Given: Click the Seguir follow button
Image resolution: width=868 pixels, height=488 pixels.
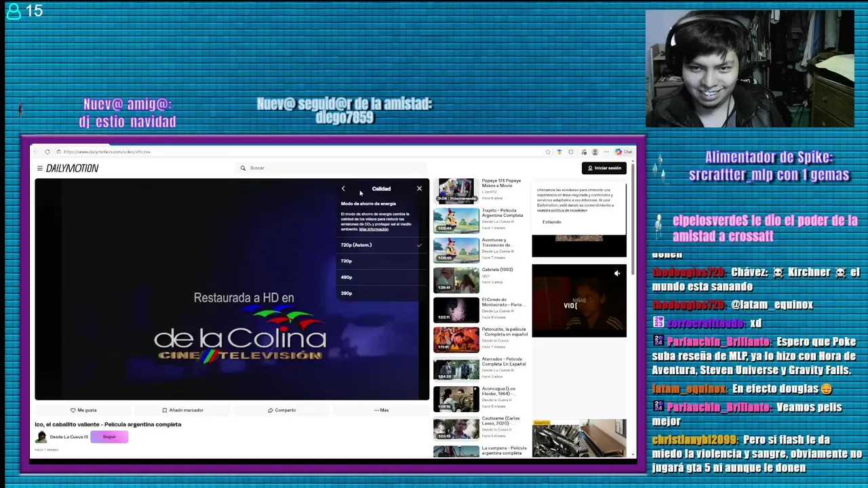Looking at the screenshot, I should click(x=109, y=436).
